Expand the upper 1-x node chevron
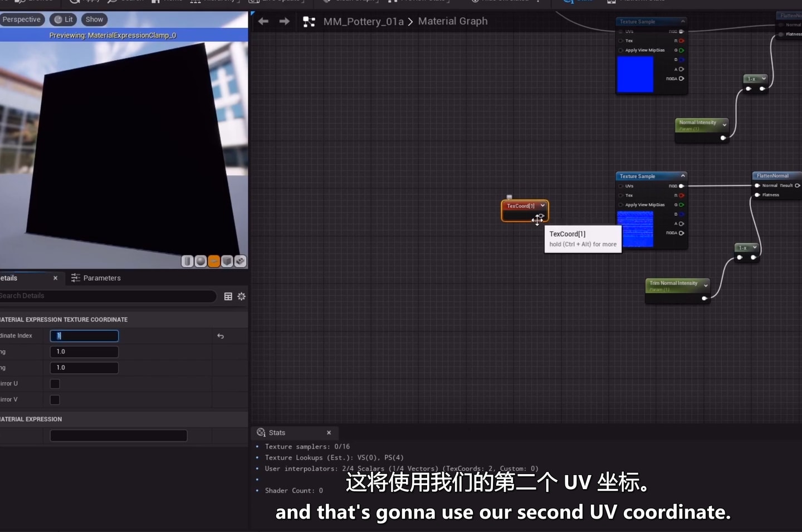Screen dimensions: 802x532 coord(764,79)
